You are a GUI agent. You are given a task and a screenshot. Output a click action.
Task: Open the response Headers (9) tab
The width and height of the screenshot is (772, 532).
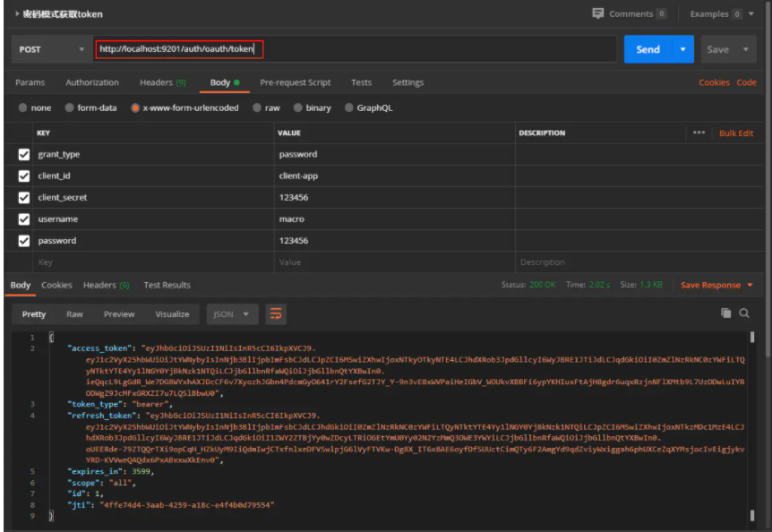tap(106, 285)
